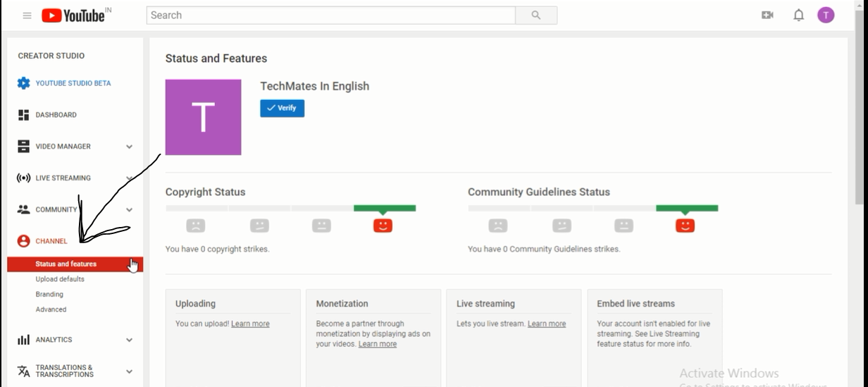Open the create video camera icon
The image size is (868, 387).
[x=767, y=15]
